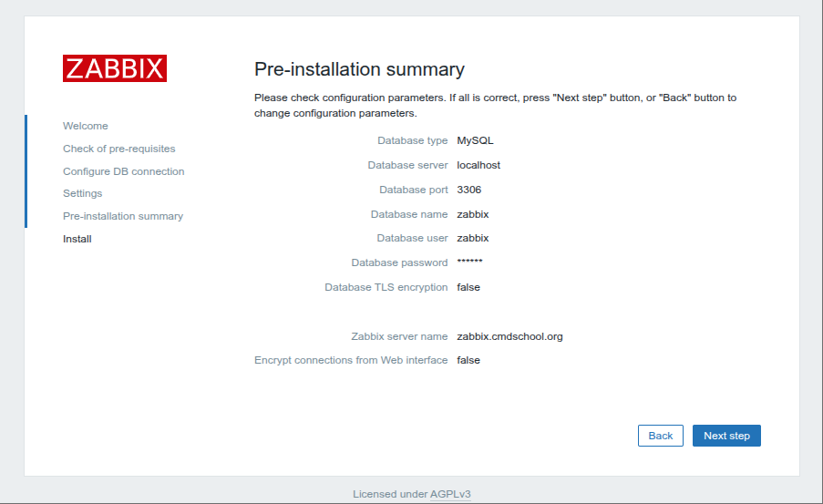Click the zabbix database name value

point(473,214)
